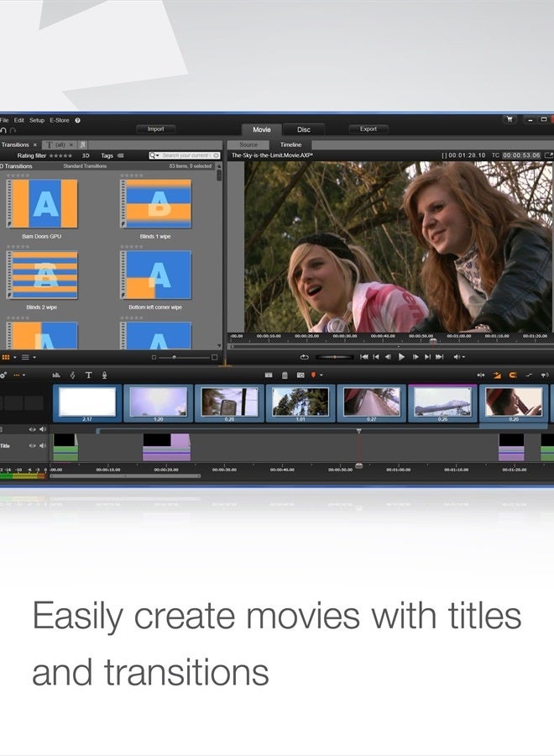Select the Barn Doors GPU transition thumbnail
The height and width of the screenshot is (756, 554).
tap(42, 203)
